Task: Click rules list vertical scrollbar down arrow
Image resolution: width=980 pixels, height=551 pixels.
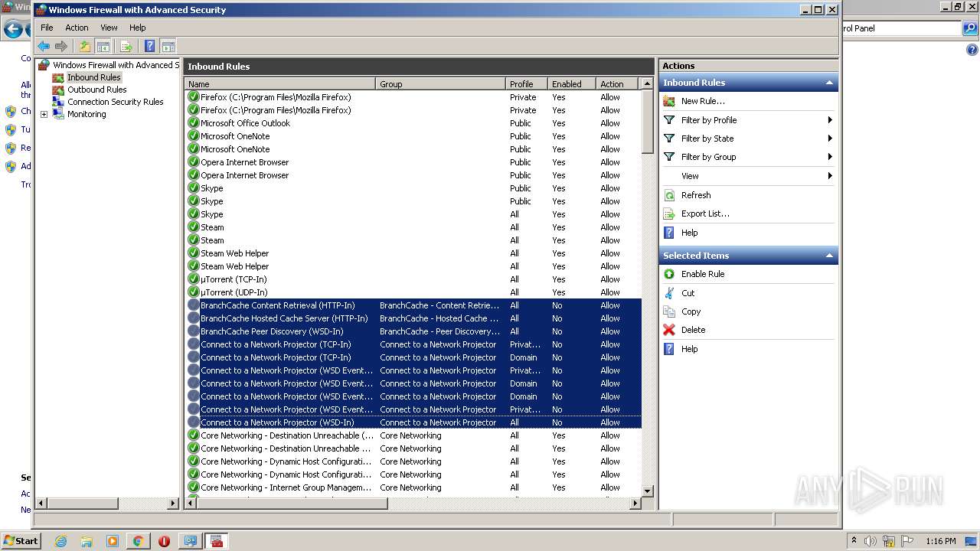Action: [x=648, y=491]
